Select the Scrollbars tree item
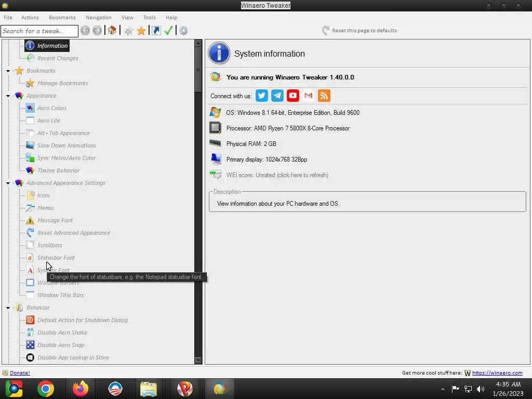Screen dimensions: 532x399 [x=49, y=245]
